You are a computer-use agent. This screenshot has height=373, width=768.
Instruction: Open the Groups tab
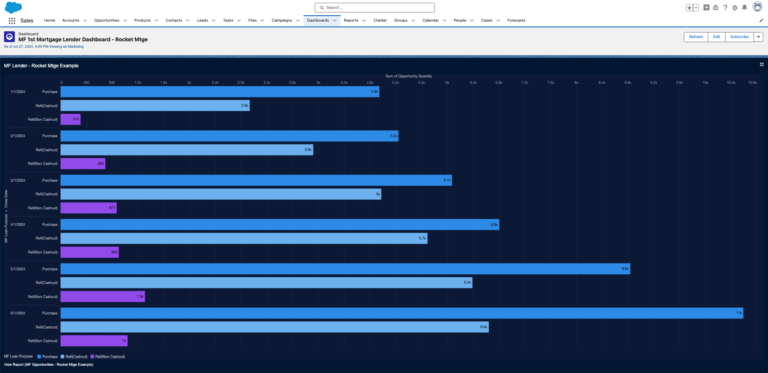click(401, 21)
